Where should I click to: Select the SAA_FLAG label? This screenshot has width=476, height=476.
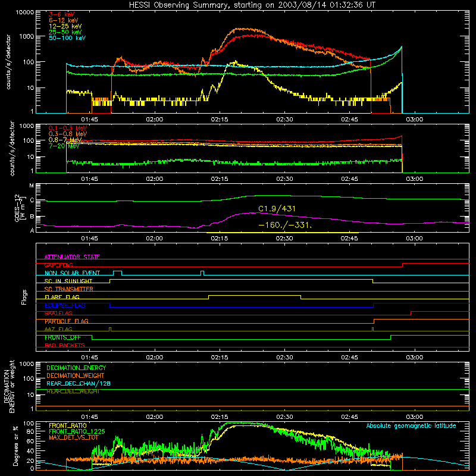[58, 313]
